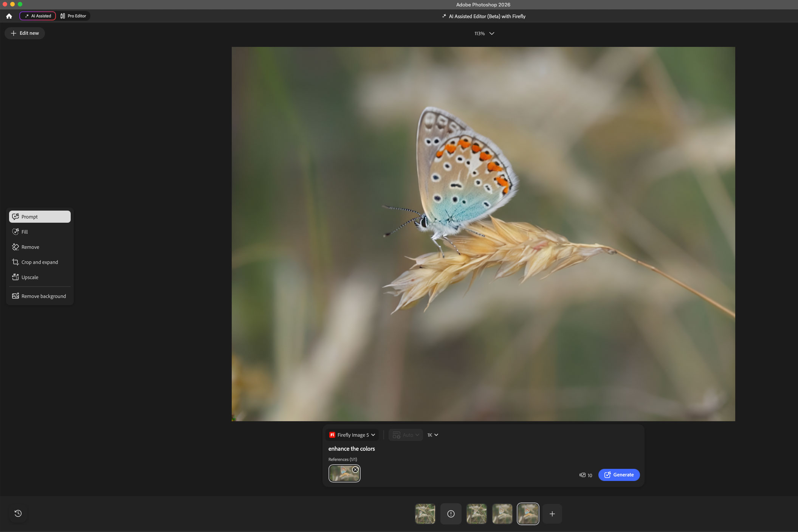Screen dimensions: 798x532
Task: Click the butterfly image on canvas
Action: [x=483, y=234]
